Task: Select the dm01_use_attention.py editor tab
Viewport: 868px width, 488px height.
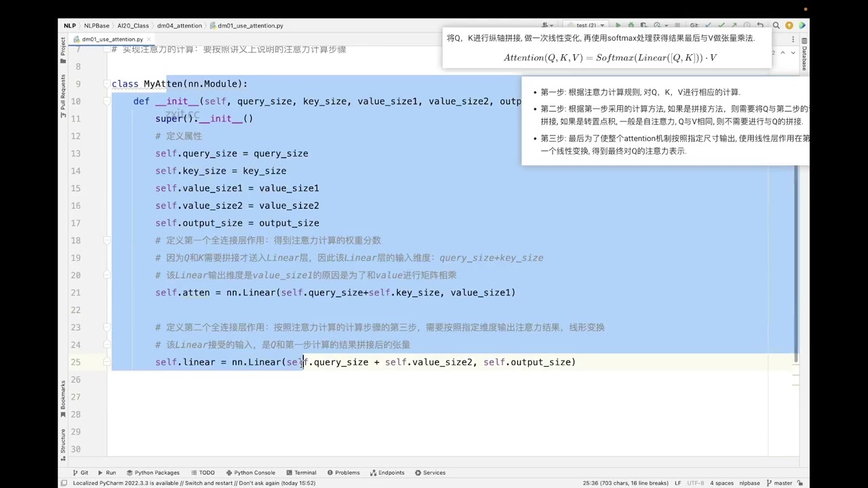Action: coord(112,39)
